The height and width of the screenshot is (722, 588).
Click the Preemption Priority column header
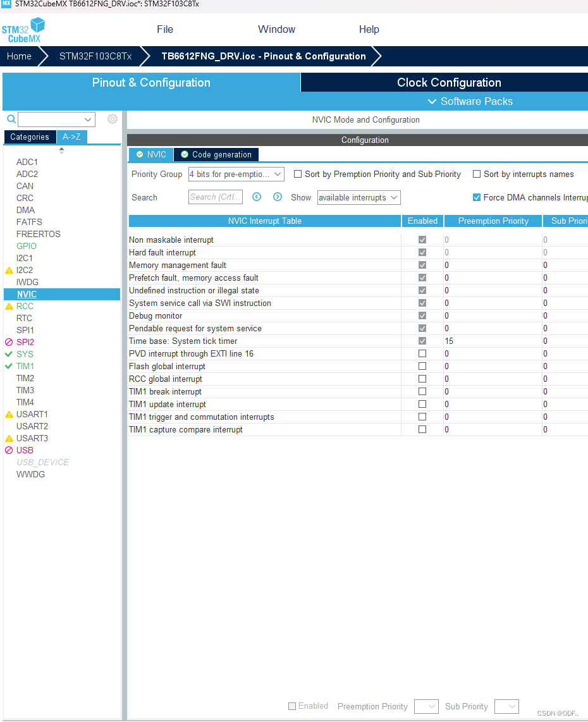pos(493,221)
